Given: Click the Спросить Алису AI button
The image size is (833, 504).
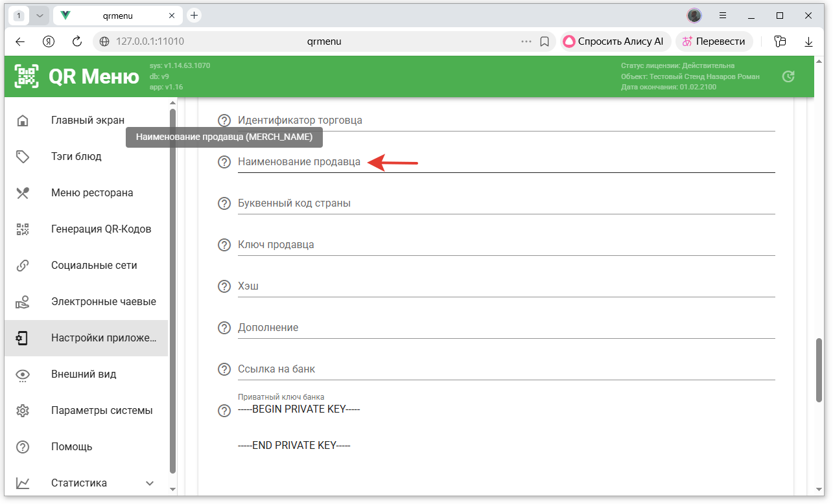Looking at the screenshot, I should 613,41.
